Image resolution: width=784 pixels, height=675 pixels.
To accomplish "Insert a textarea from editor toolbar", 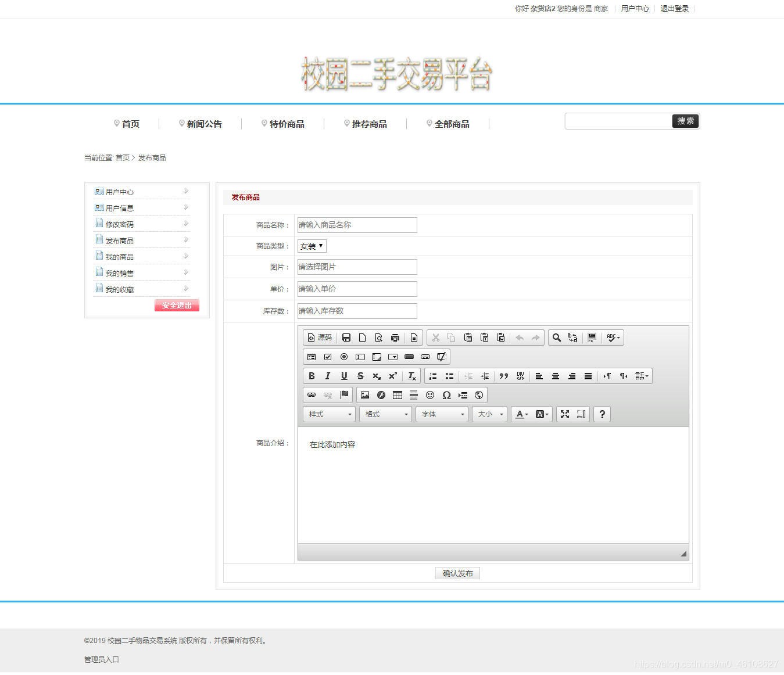I will point(377,357).
